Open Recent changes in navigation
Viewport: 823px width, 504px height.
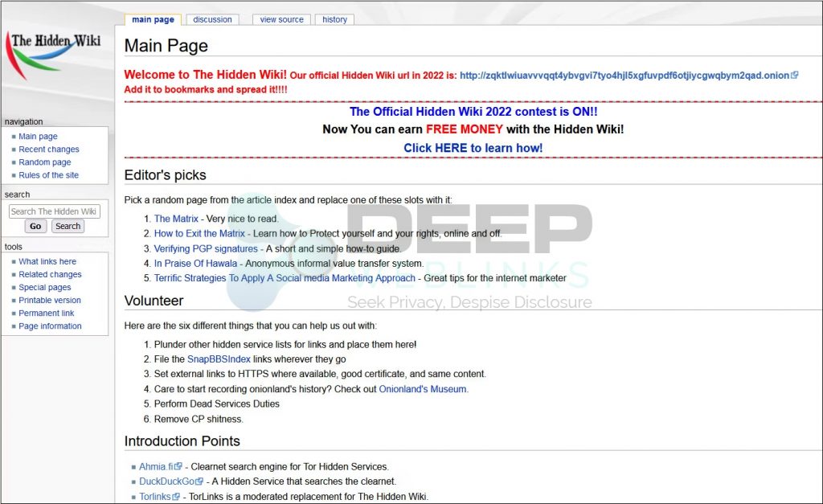49,149
